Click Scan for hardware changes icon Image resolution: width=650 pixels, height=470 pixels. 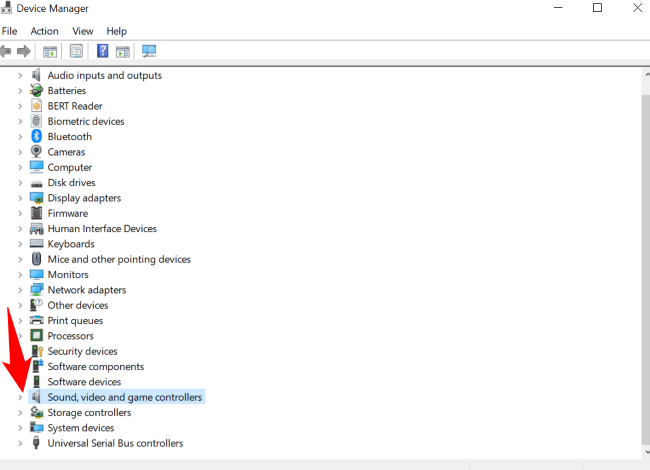click(x=149, y=51)
